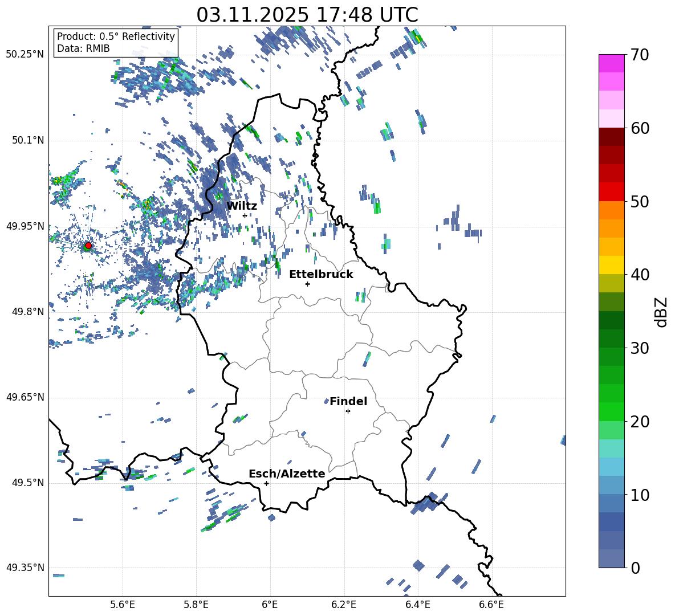The image size is (675, 616).
Task: Click the 70 colorbar tick label
Action: pyautogui.click(x=640, y=55)
